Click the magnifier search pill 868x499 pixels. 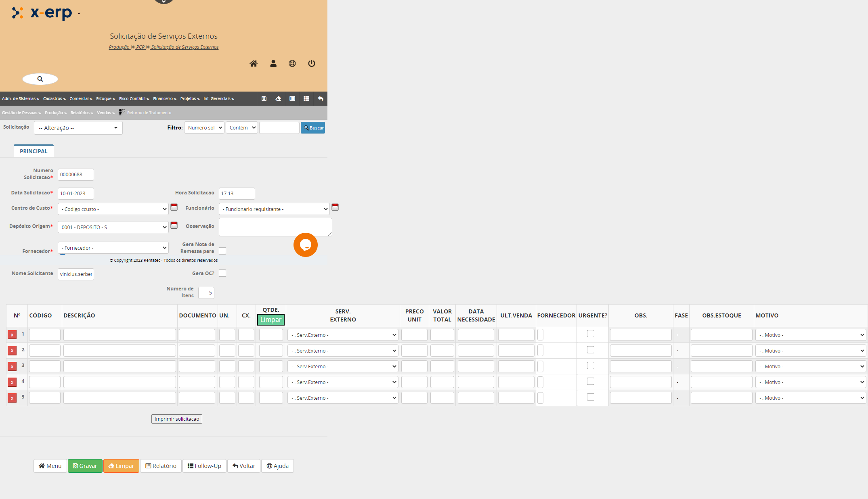(40, 79)
